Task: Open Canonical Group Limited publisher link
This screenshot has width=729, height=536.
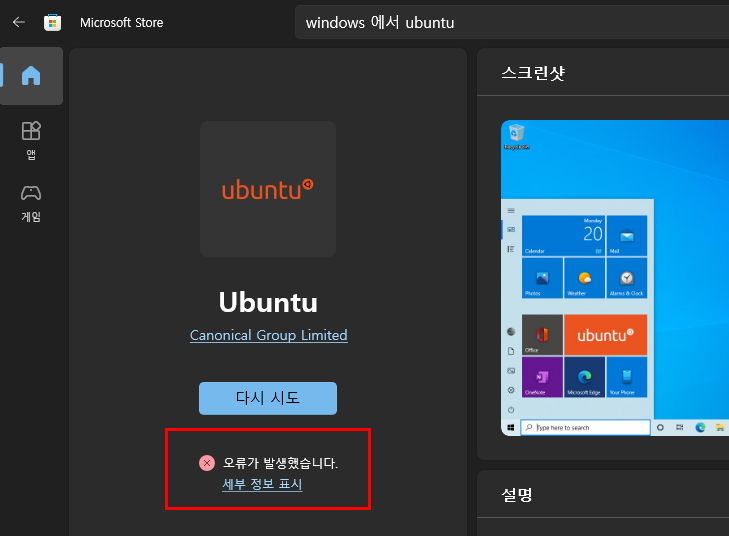Action: coord(269,335)
